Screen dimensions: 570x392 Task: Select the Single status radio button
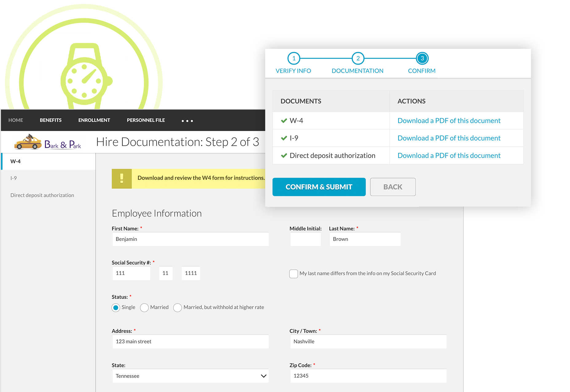tap(116, 308)
